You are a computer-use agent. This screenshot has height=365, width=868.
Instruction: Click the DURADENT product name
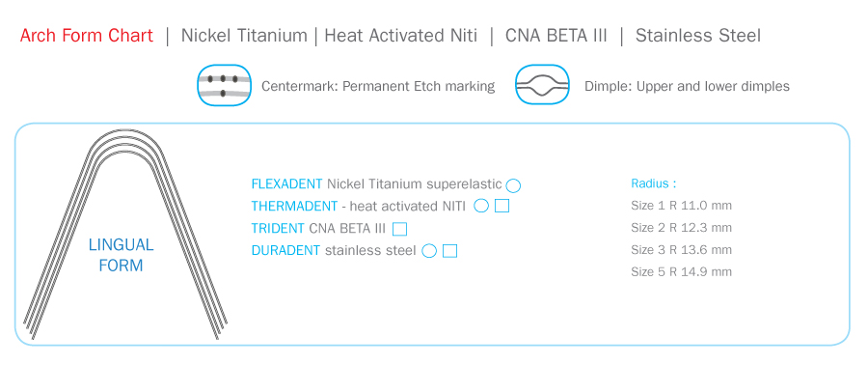click(285, 250)
